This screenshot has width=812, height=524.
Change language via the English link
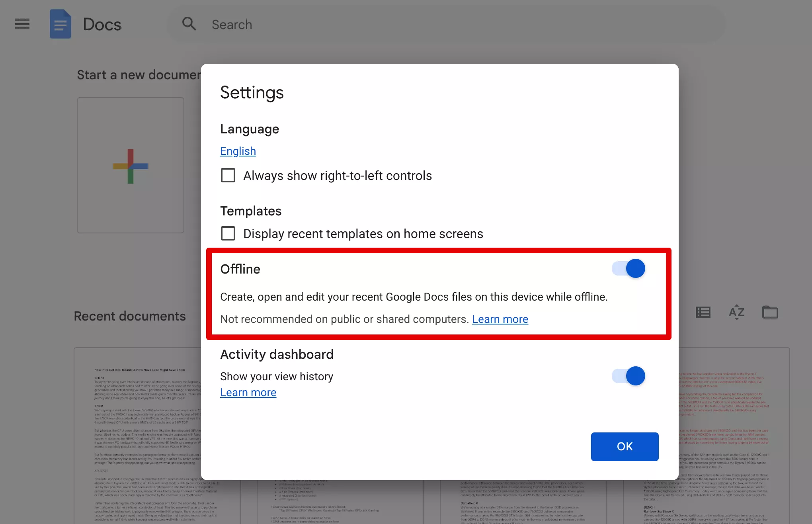[238, 151]
